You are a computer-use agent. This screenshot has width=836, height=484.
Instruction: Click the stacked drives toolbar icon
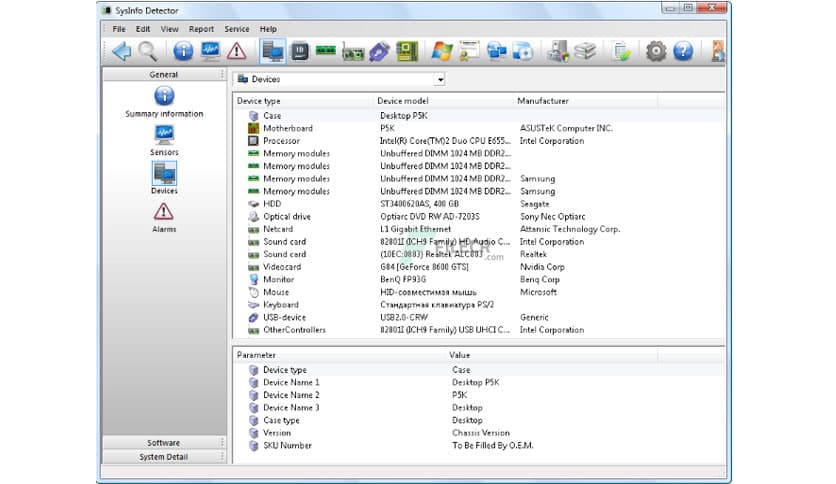[585, 51]
